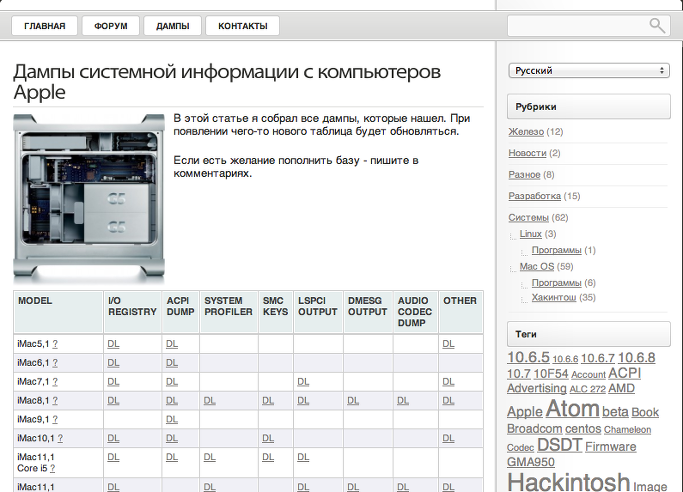
Task: Click the 10.6.6 tag
Action: tap(565, 359)
